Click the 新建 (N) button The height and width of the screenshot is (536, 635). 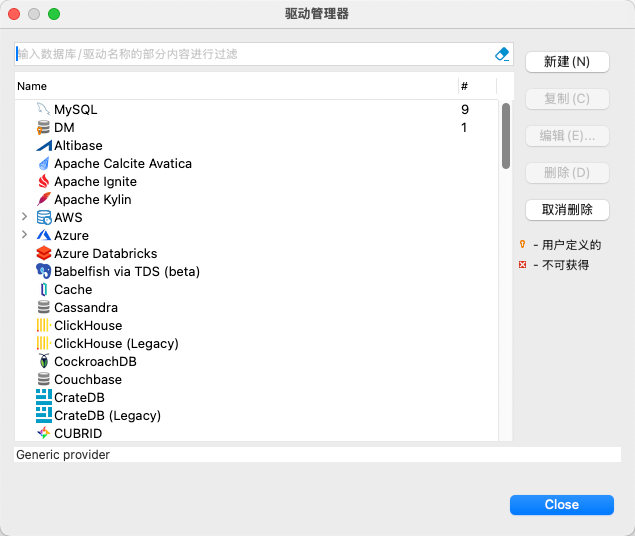(x=567, y=62)
